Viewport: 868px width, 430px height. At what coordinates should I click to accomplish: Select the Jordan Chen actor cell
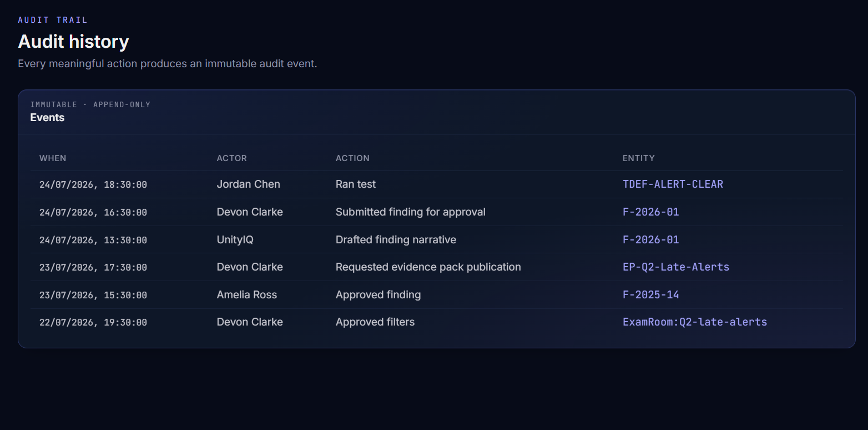[249, 184]
